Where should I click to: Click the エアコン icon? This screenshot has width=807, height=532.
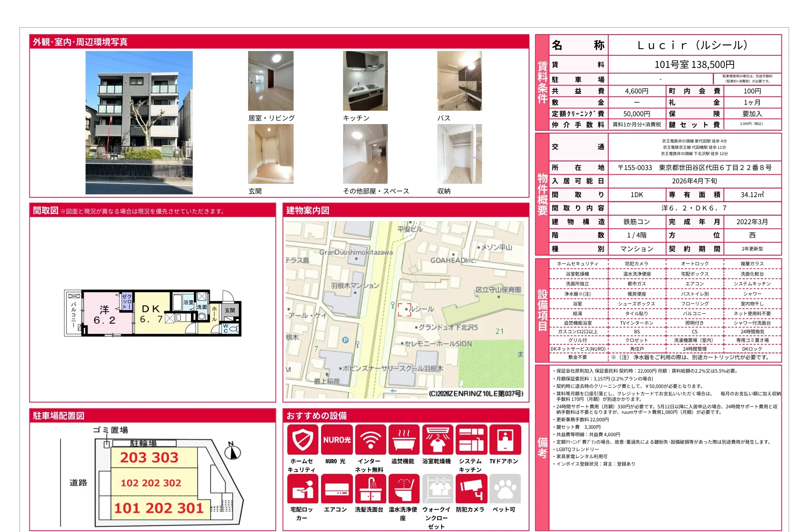click(336, 488)
